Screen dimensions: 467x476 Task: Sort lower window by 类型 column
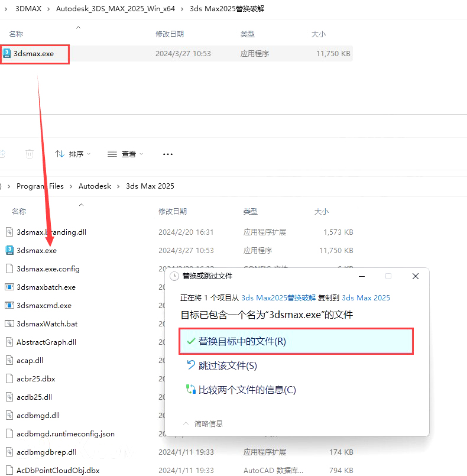250,211
